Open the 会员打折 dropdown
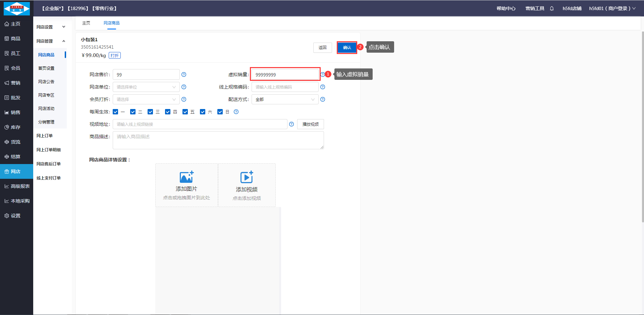644x315 pixels. coord(146,99)
